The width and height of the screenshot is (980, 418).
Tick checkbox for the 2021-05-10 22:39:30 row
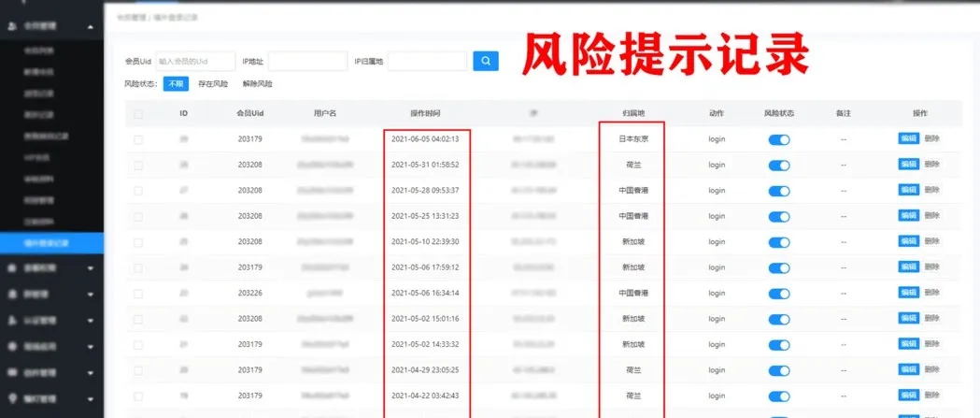(138, 242)
